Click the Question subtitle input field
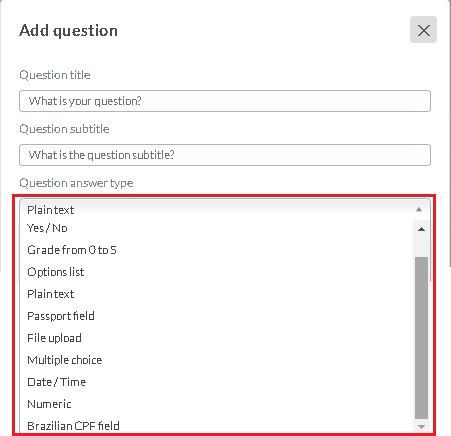The image size is (451, 436). (225, 155)
